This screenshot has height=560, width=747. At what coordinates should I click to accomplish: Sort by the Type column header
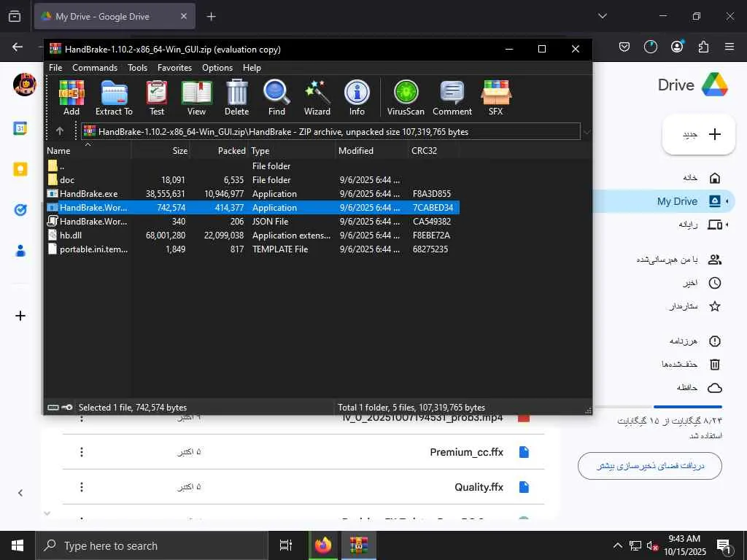point(292,150)
